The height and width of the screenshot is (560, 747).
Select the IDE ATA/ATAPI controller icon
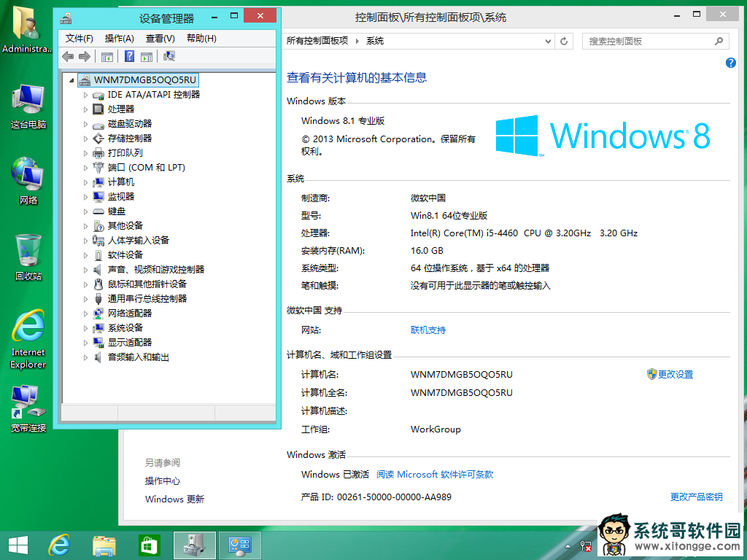coord(98,95)
